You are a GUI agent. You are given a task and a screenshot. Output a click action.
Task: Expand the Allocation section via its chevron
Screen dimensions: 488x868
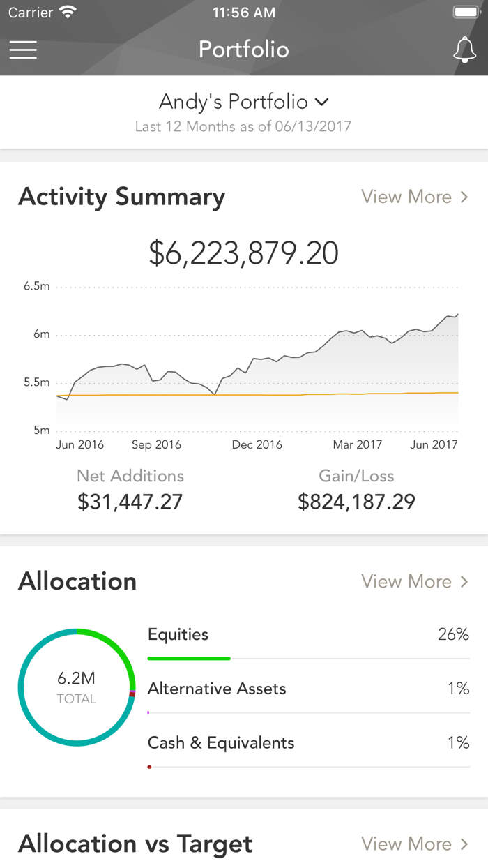(464, 581)
